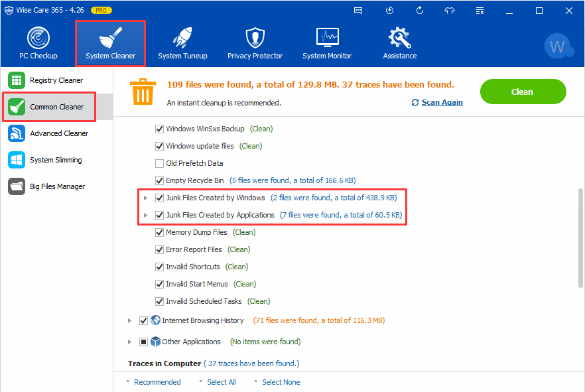This screenshot has height=392, width=585.
Task: Open the feedback message icon in title bar
Action: tap(358, 11)
